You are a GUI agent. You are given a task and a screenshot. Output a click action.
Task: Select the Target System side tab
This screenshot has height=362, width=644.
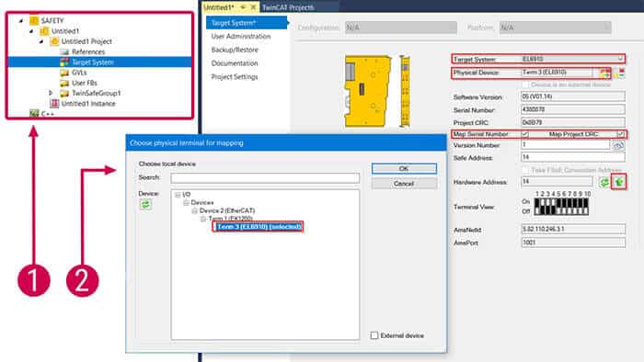247,23
